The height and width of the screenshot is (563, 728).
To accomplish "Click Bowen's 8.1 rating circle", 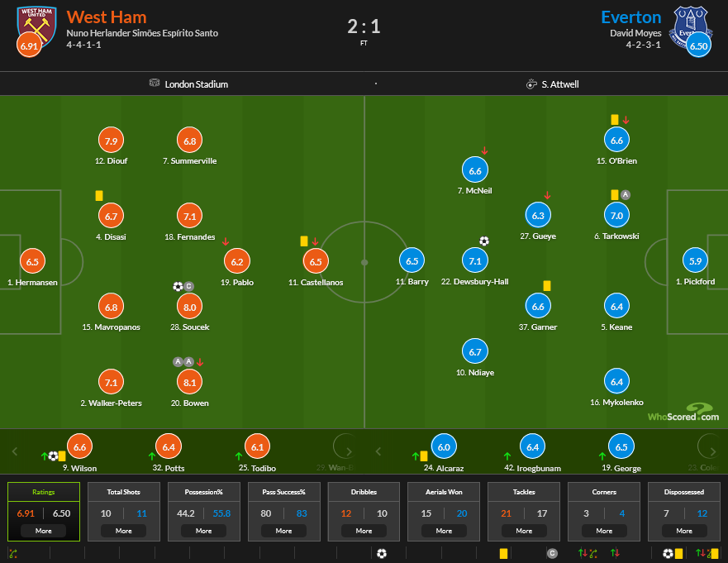I will click(190, 380).
